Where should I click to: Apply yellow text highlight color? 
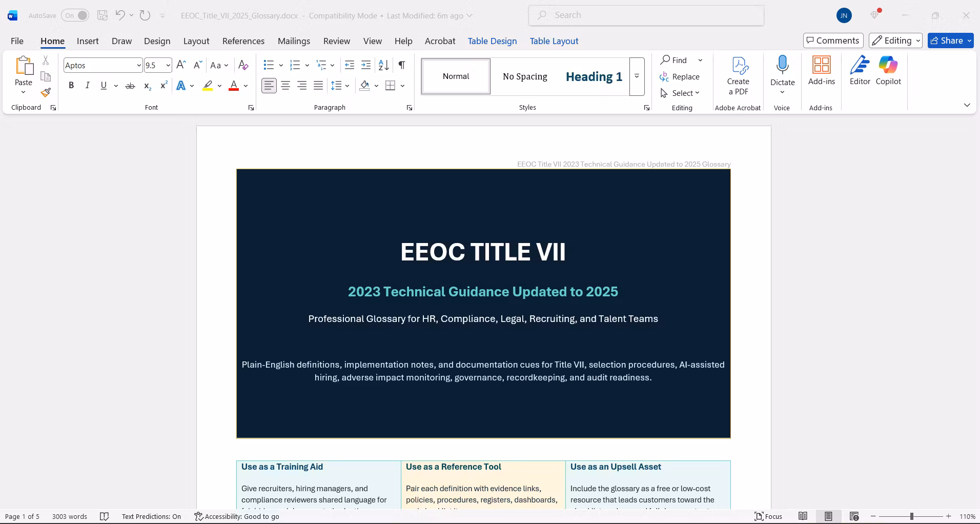point(208,86)
